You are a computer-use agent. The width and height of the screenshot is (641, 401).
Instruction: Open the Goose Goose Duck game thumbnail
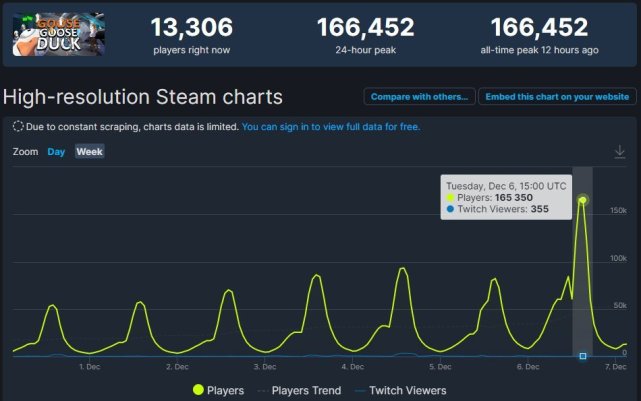click(58, 34)
